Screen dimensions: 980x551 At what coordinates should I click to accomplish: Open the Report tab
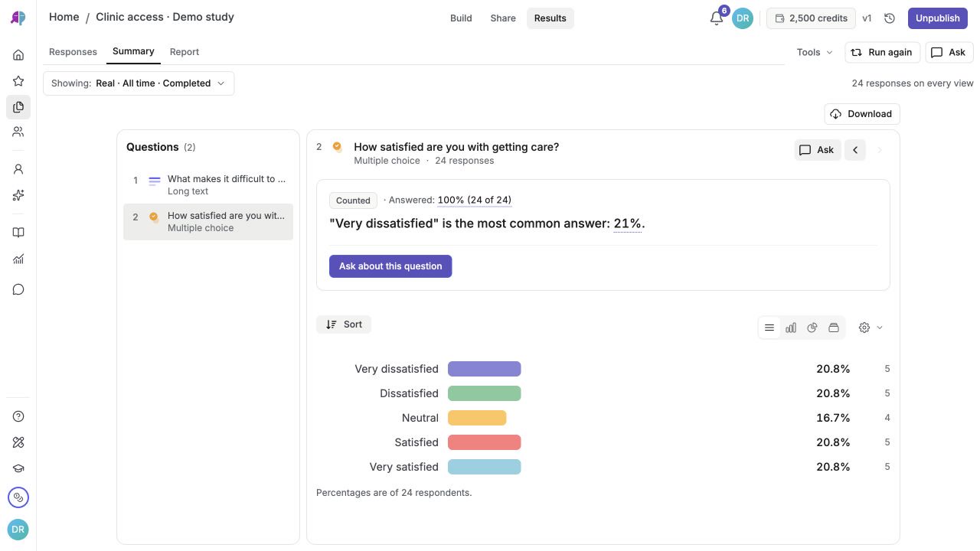click(185, 52)
